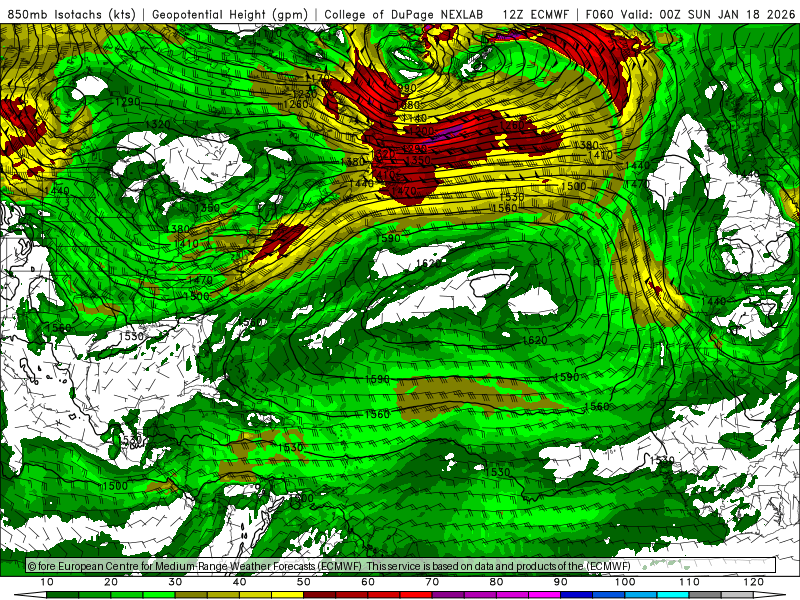Click the 'Valid: 00Z SUN JAN 18 2026' text
The height and width of the screenshot is (600, 800).
[x=708, y=15]
